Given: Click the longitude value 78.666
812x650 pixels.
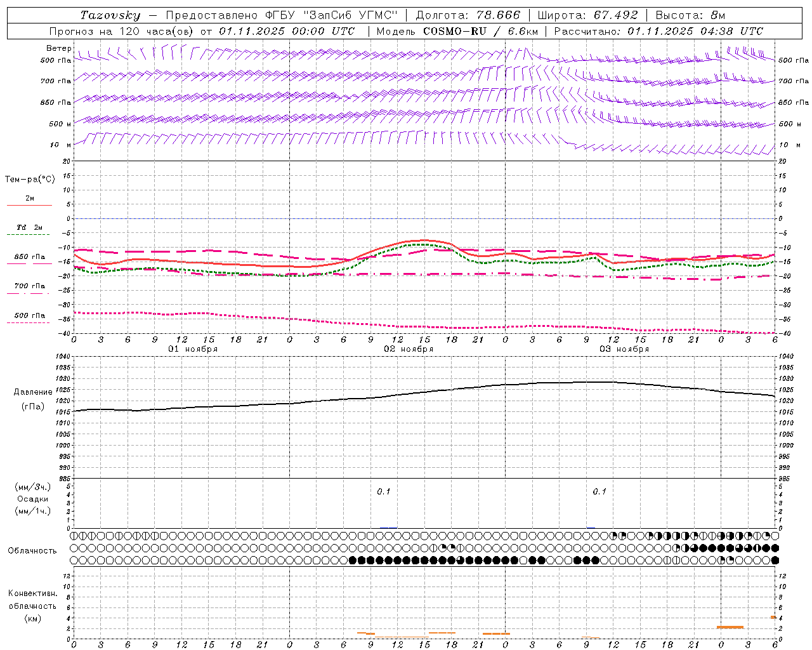Looking at the screenshot, I should (499, 15).
